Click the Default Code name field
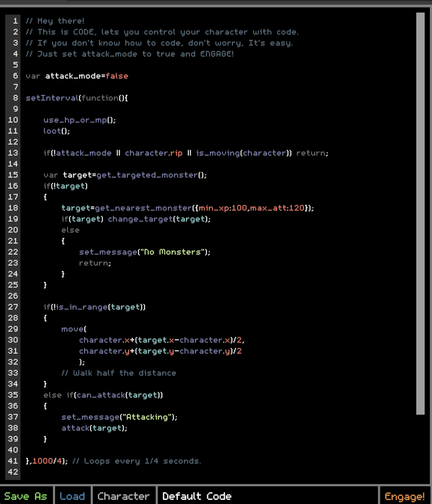 pos(268,496)
